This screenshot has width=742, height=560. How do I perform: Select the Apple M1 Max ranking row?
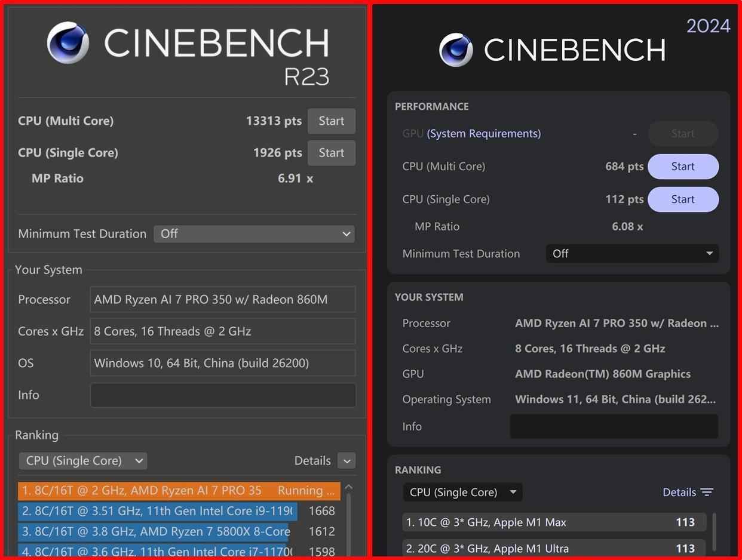pos(554,522)
